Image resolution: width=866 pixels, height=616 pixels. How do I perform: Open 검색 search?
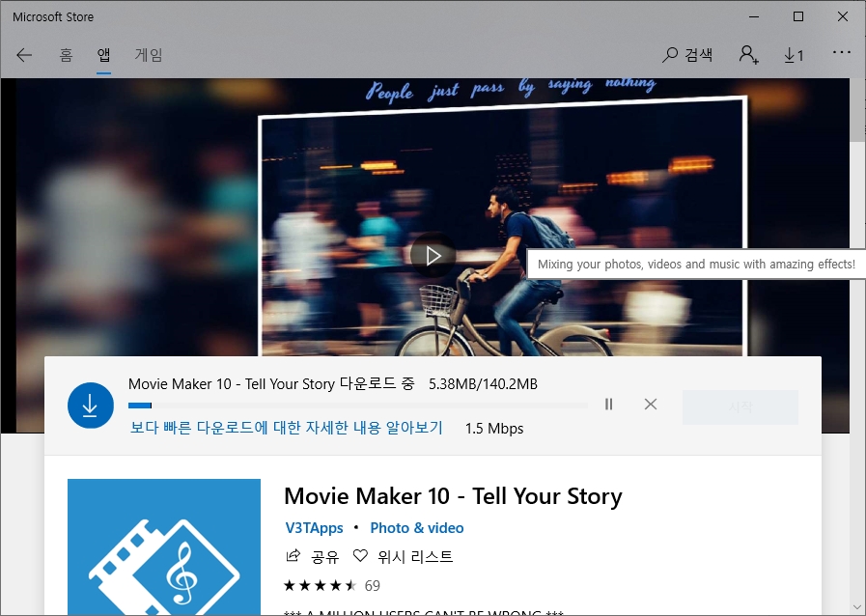687,55
